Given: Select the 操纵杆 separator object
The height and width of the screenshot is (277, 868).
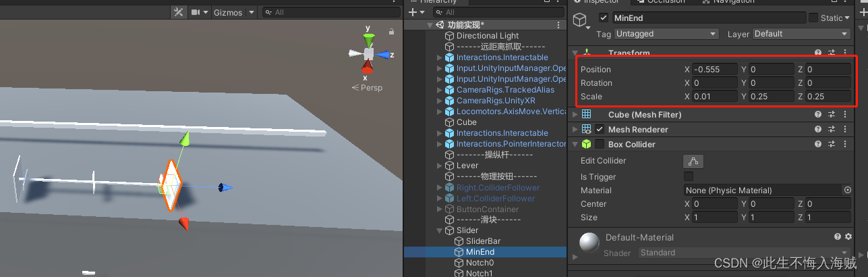Looking at the screenshot, I should coord(495,155).
